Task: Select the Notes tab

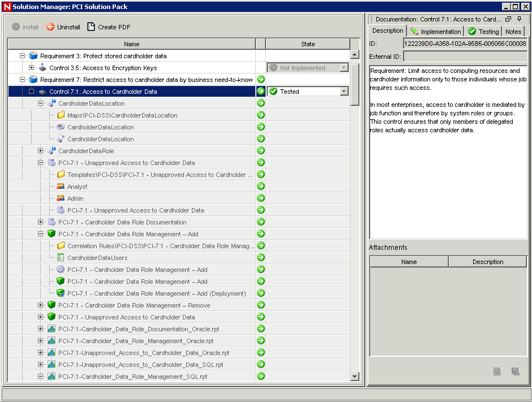Action: 513,32
